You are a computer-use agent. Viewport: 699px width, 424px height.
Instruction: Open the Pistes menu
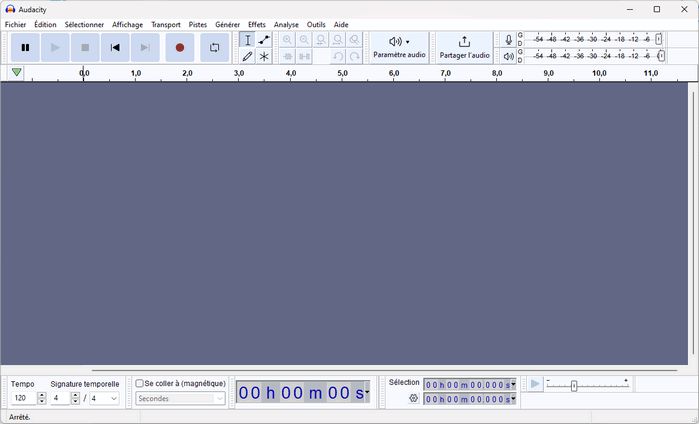click(197, 25)
